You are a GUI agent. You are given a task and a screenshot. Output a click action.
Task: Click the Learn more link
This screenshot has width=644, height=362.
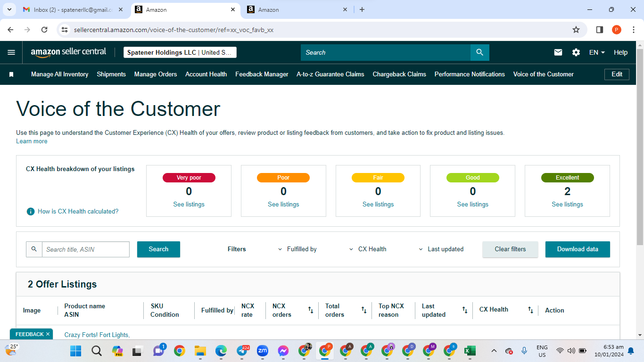pos(32,141)
